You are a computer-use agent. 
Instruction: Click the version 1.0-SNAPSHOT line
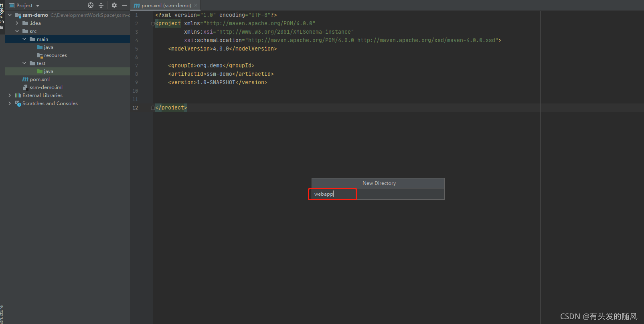click(x=218, y=83)
